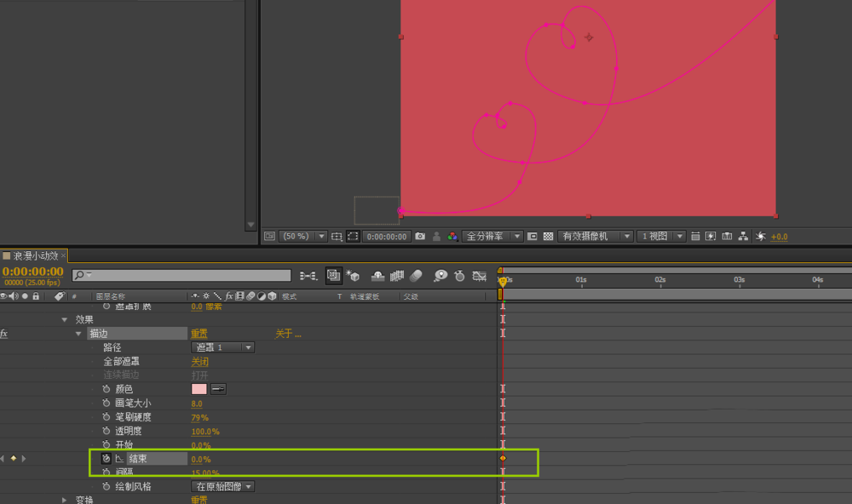Image resolution: width=852 pixels, height=504 pixels.
Task: Click the always preview this view icon
Action: pyautogui.click(x=269, y=237)
